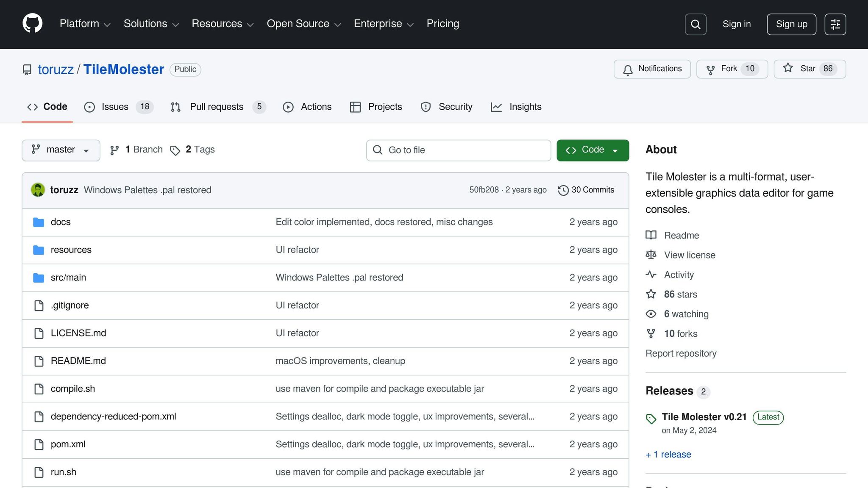Screen dimensions: 868x488
Task: Focus the Go to file search field
Action: [458, 150]
